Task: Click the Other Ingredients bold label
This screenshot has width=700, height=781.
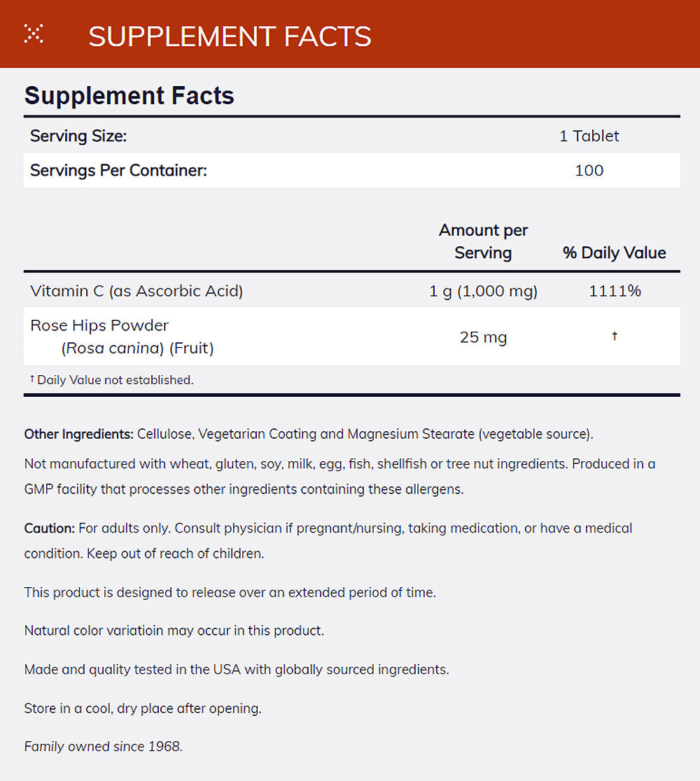Action: (78, 434)
